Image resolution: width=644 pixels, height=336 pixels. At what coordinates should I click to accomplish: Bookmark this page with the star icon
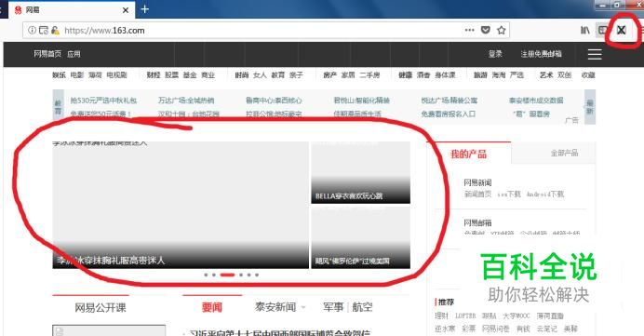coord(501,30)
